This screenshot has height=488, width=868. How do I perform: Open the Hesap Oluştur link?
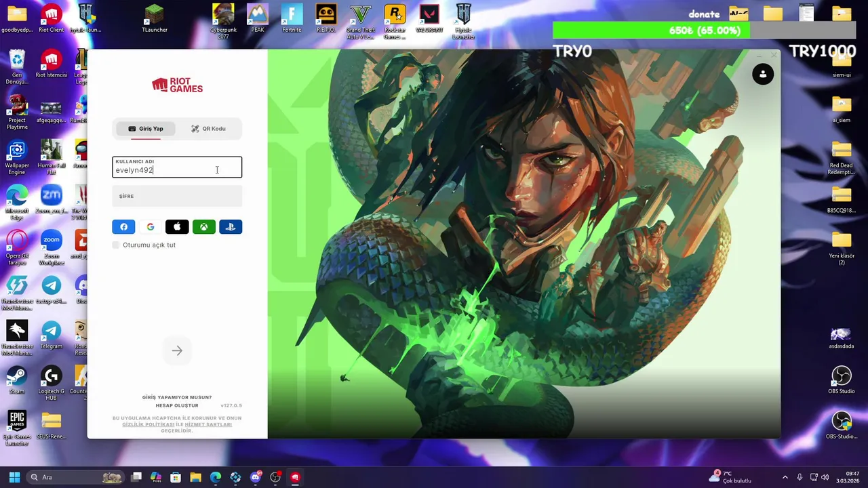coord(177,405)
